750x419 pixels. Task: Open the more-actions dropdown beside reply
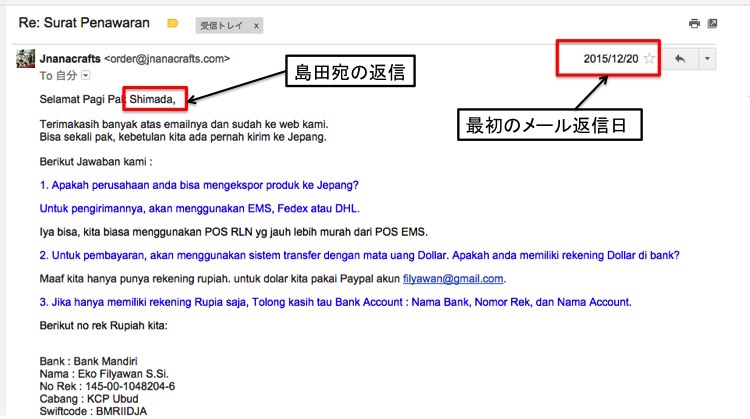pyautogui.click(x=707, y=59)
